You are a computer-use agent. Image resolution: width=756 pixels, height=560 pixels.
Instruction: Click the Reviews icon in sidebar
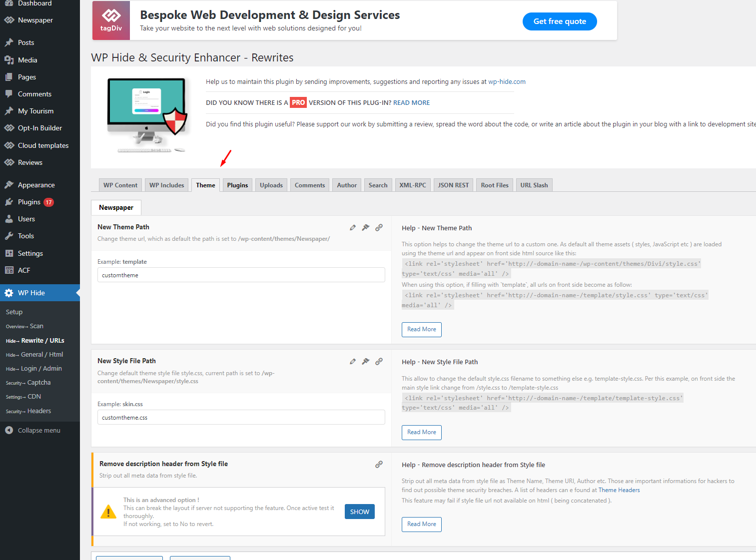pos(9,162)
